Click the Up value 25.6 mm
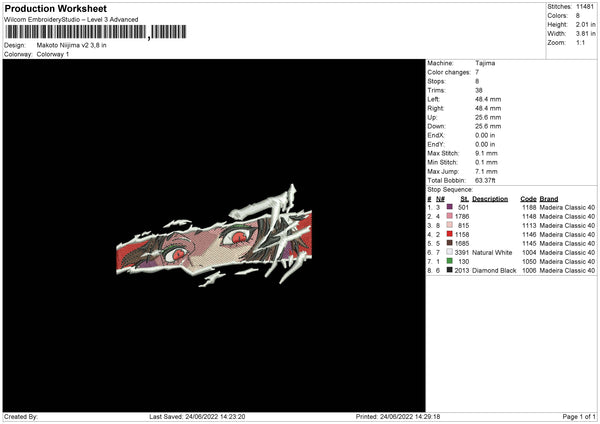This screenshot has height=424, width=600. (488, 117)
